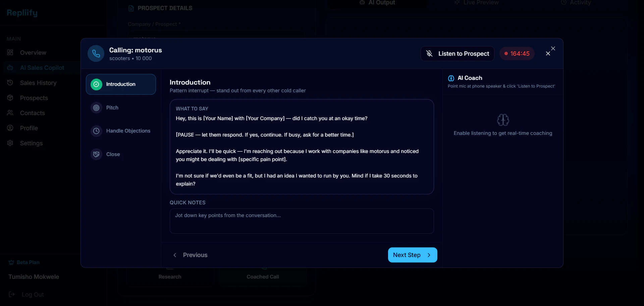This screenshot has height=306, width=644.
Task: Click the green checkmark Introduction icon
Action: [x=96, y=84]
